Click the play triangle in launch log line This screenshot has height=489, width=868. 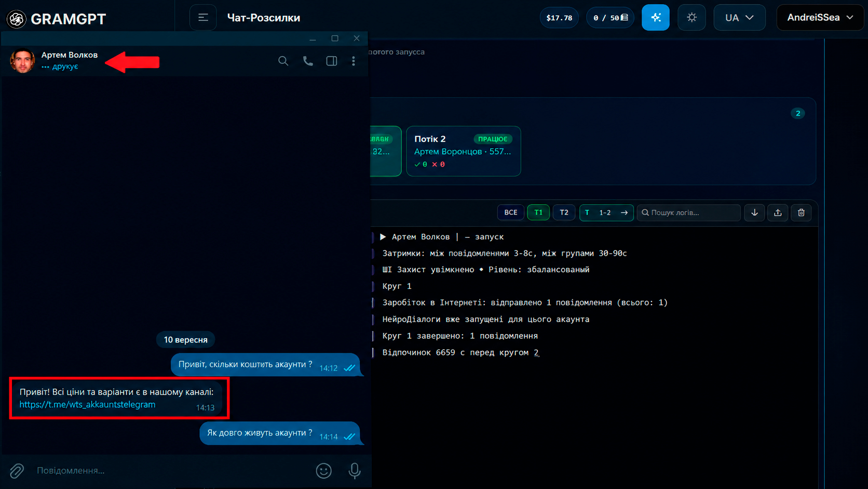[x=383, y=237]
